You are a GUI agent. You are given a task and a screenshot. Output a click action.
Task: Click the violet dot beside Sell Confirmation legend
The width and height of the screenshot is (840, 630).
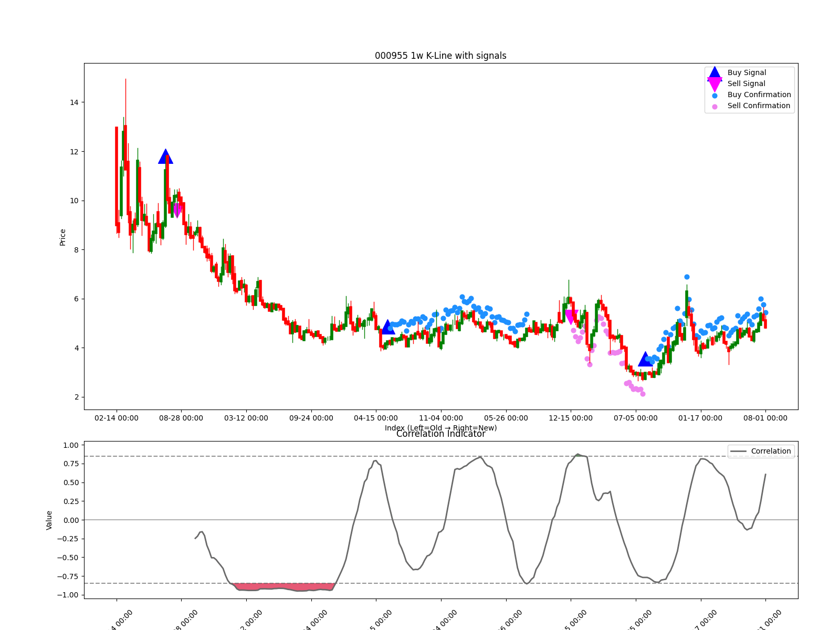tap(715, 107)
